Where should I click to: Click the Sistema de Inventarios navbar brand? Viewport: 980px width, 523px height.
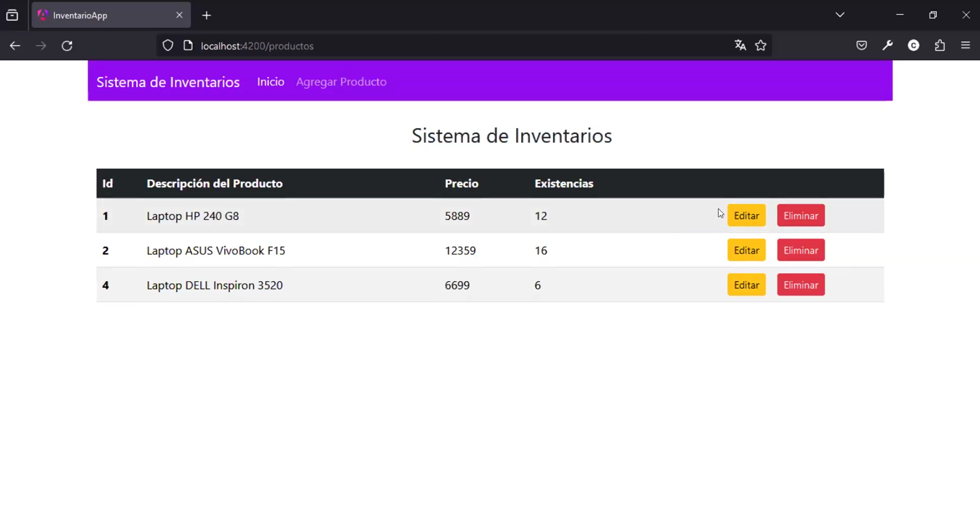point(168,82)
